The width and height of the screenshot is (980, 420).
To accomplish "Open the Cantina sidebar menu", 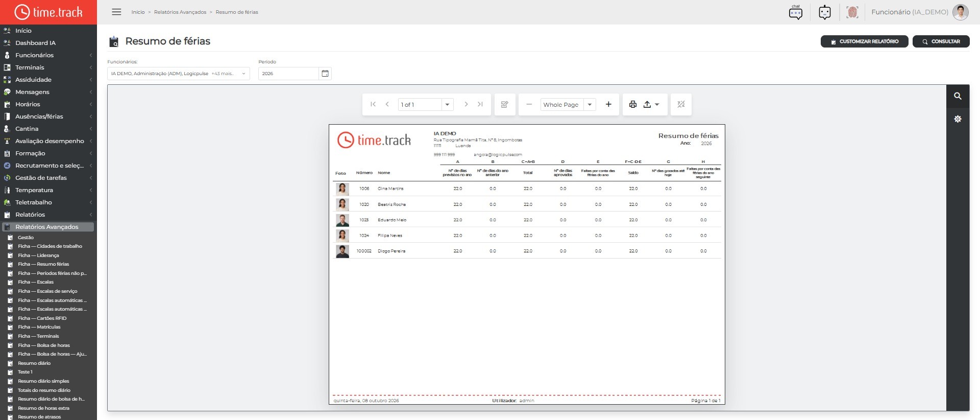I will click(48, 129).
